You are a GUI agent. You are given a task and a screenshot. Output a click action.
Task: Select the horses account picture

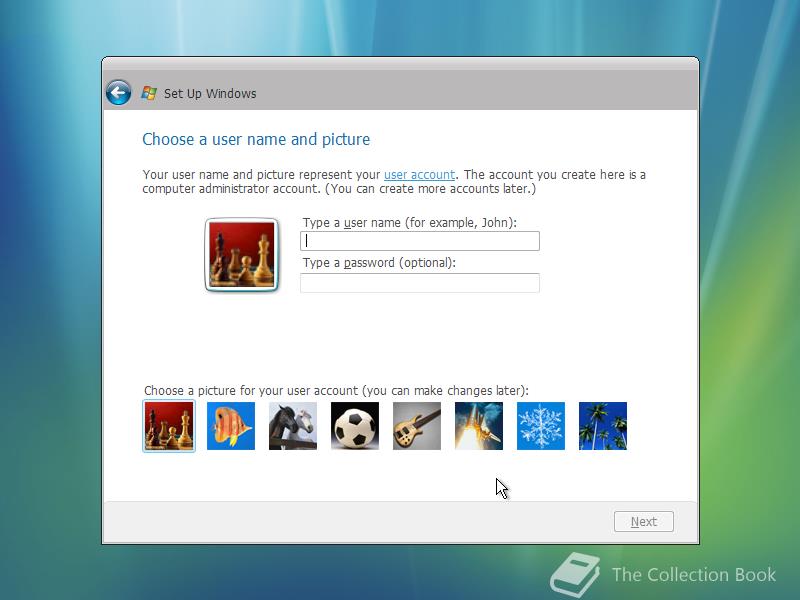293,426
